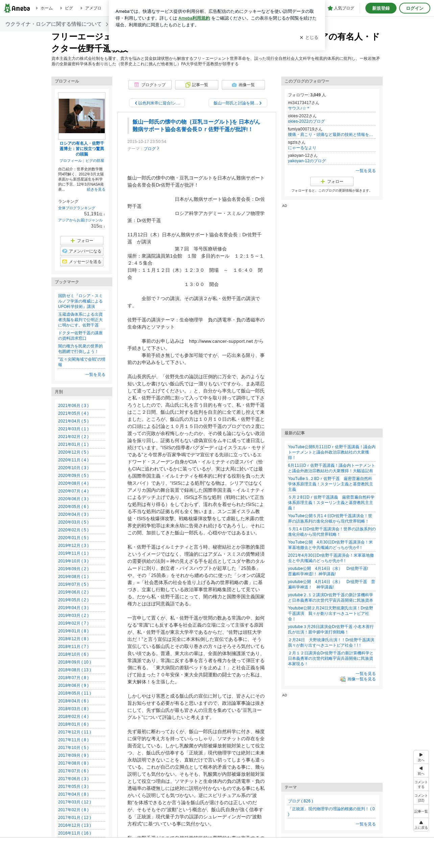Click 上に戻る arrow button

(421, 825)
